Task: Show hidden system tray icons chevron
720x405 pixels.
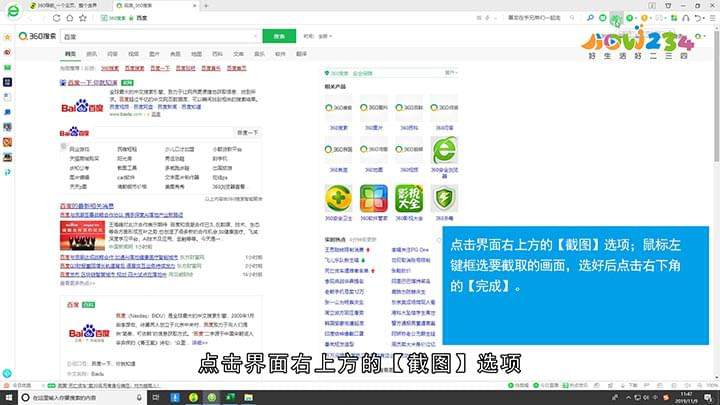Action: click(628, 398)
